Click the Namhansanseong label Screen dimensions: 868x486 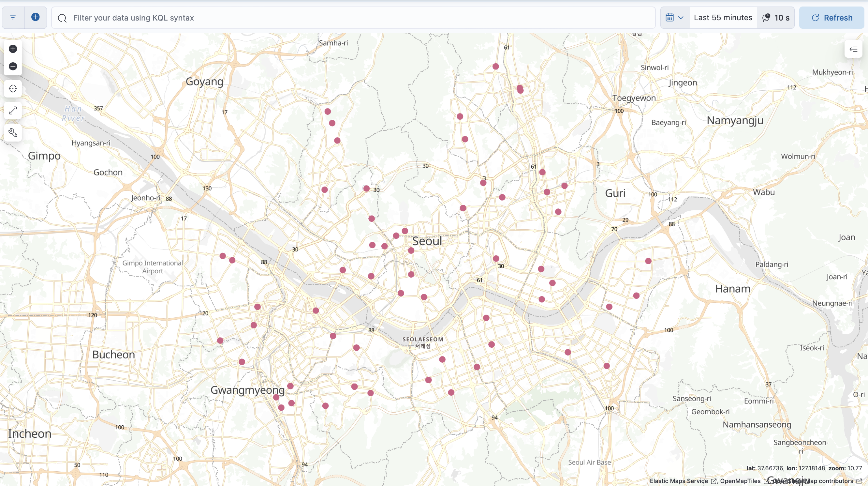pos(757,424)
